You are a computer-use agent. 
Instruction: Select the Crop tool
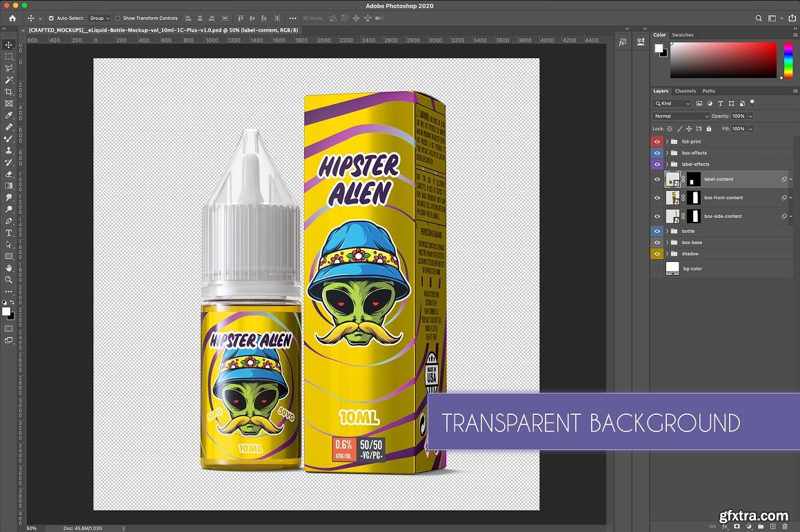(x=9, y=92)
